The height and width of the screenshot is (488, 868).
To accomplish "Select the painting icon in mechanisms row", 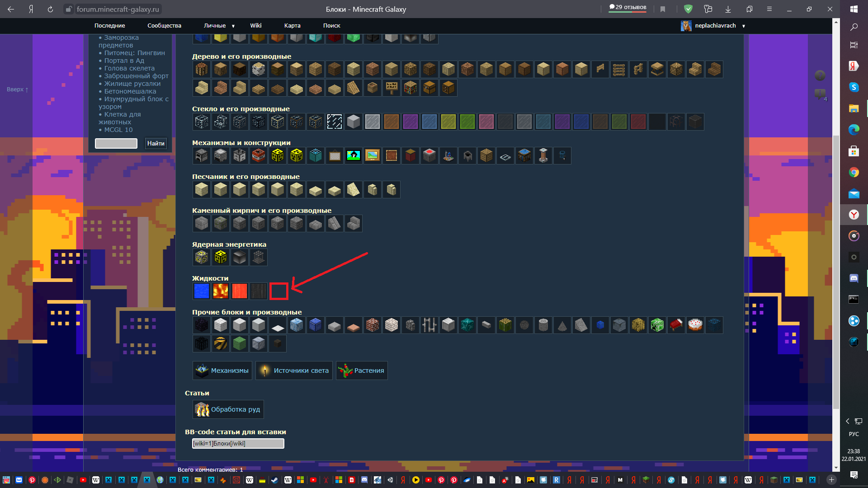I will tap(373, 156).
